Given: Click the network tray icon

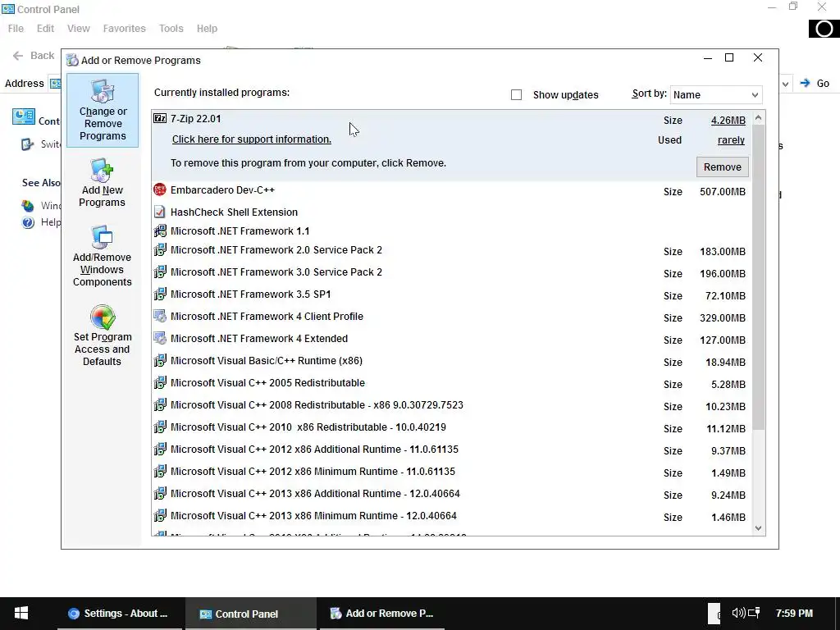Looking at the screenshot, I should pyautogui.click(x=755, y=613).
